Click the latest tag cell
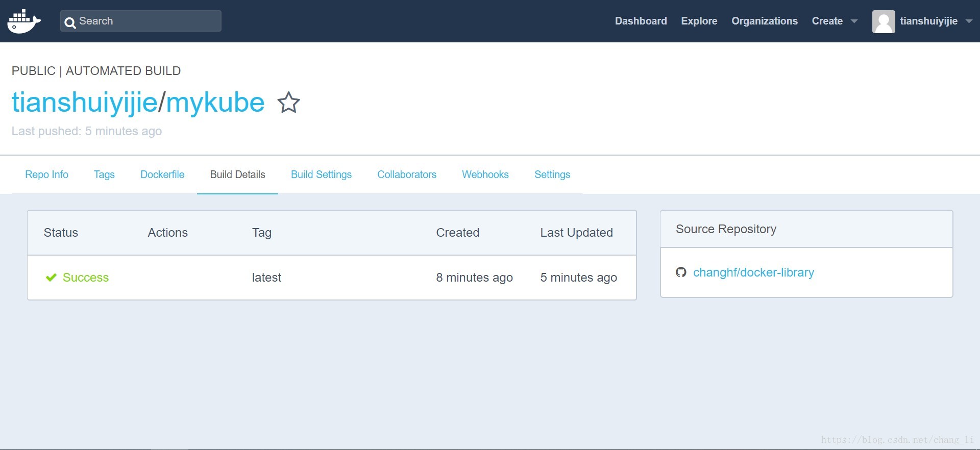The image size is (980, 450). coord(266,278)
